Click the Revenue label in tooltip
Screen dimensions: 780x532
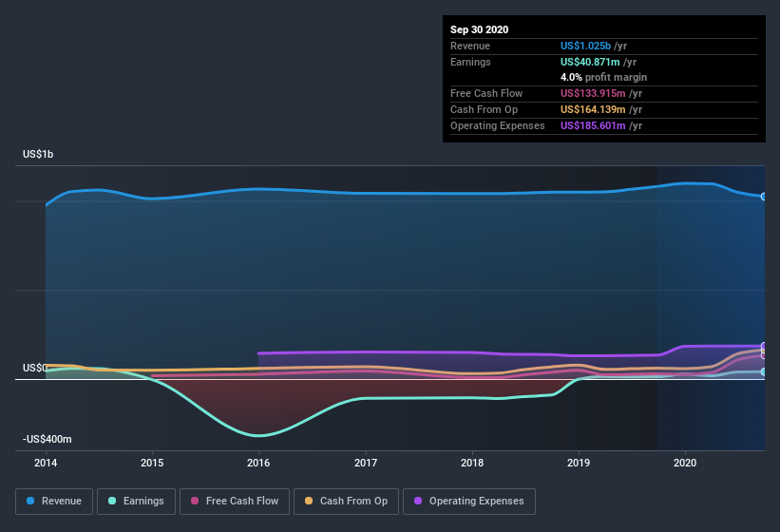[x=470, y=46]
